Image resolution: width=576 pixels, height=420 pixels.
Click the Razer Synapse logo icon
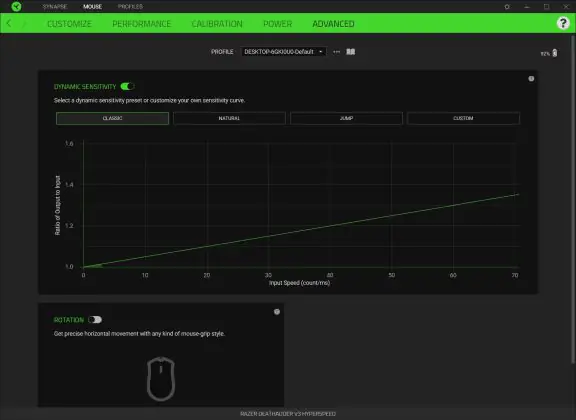[x=16, y=6]
